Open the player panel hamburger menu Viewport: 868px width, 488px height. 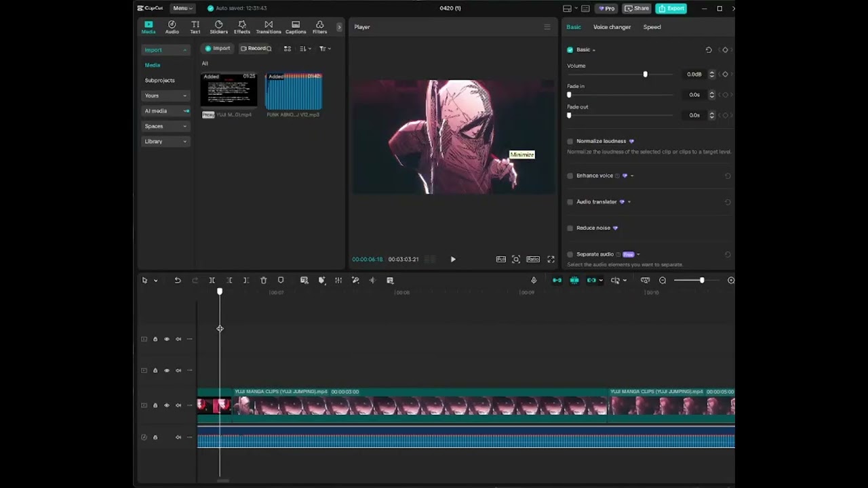pyautogui.click(x=547, y=27)
